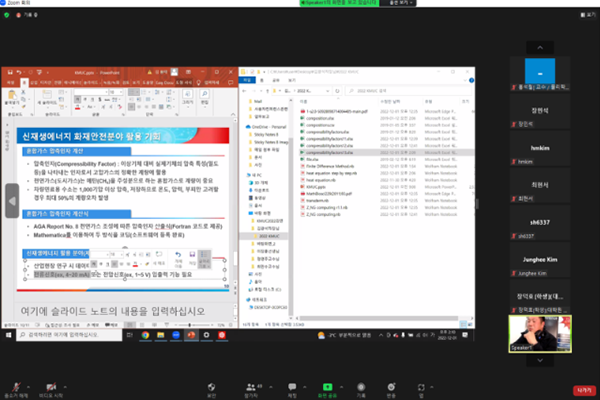Select the hmkim participant tile
Screen dimensions: 600x400
click(540, 149)
